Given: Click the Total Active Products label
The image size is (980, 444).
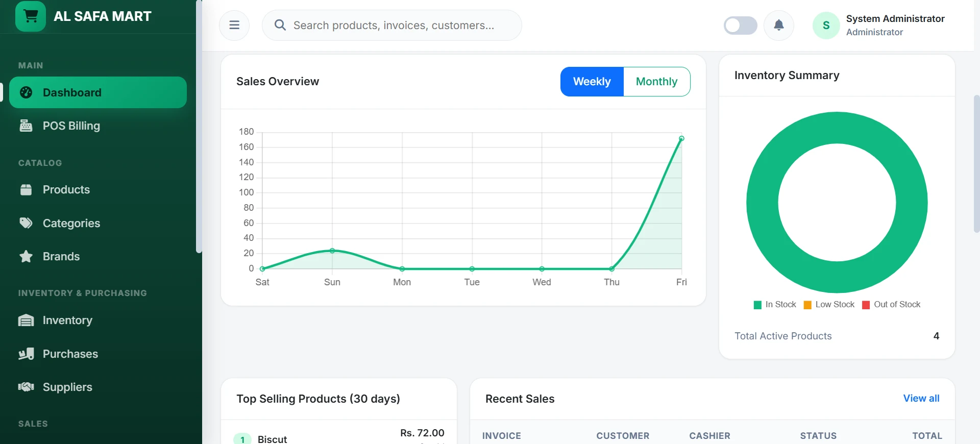Looking at the screenshot, I should 783,336.
